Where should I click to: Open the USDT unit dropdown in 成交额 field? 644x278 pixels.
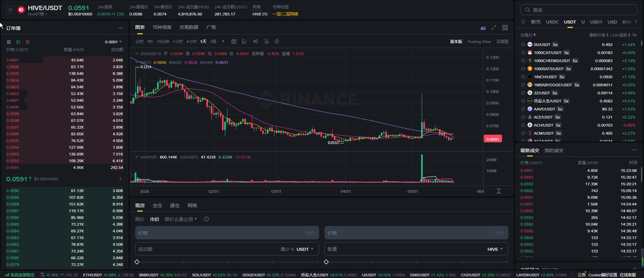[x=305, y=249]
